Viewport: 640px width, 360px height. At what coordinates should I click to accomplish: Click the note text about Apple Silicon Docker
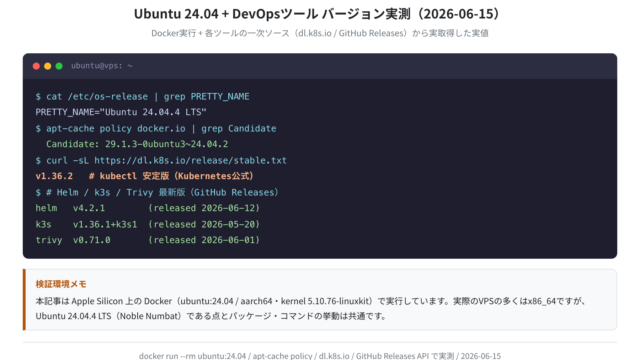311,301
